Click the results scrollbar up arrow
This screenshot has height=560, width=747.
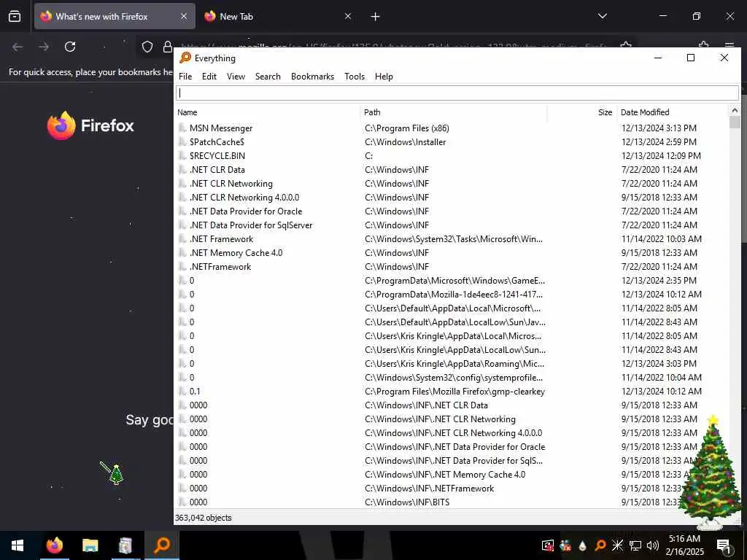coord(735,111)
